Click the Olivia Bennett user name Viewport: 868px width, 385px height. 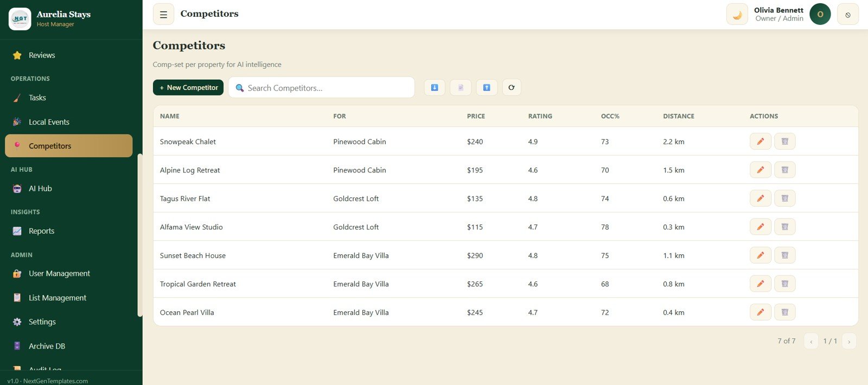778,10
